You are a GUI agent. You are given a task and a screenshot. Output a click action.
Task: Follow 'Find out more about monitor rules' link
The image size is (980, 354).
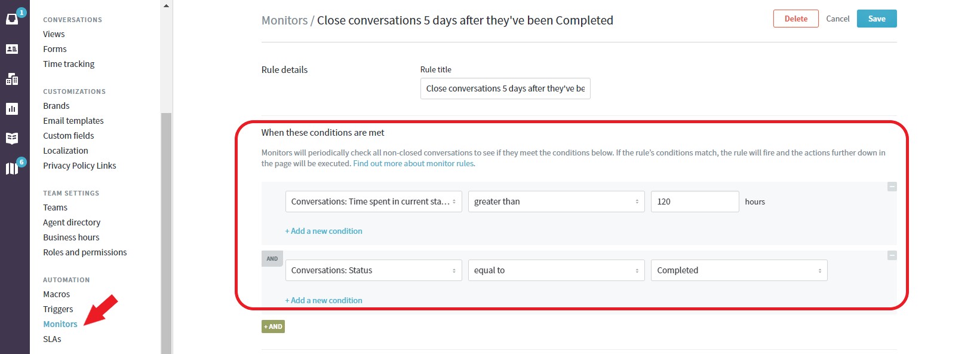coord(414,163)
